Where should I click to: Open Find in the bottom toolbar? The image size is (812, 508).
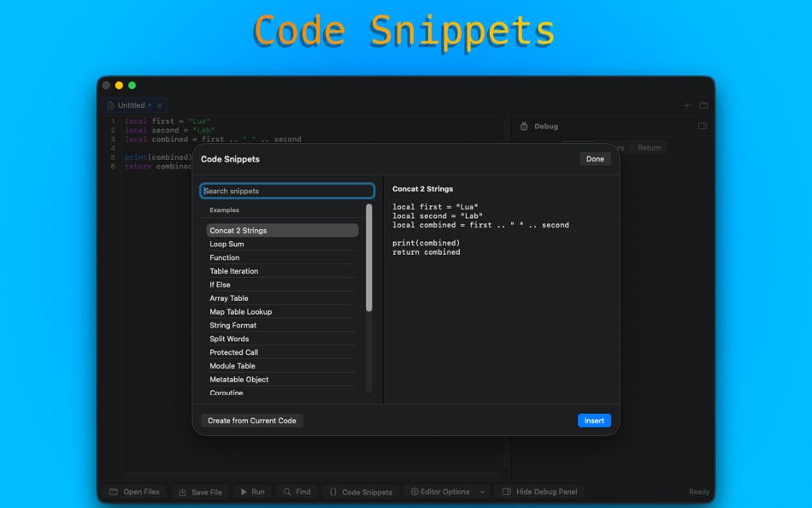pos(297,492)
